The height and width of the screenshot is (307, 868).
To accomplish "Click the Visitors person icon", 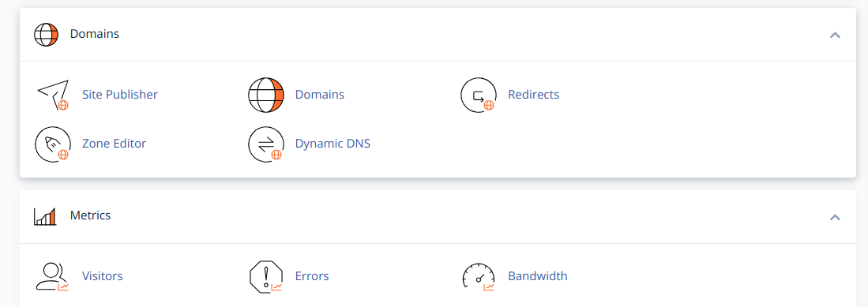I will coord(52,276).
